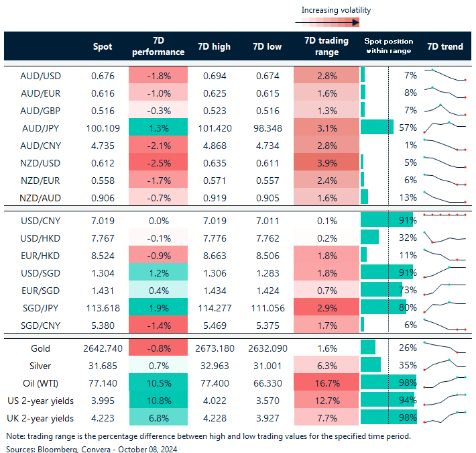This screenshot has width=476, height=453.
Task: Select NZD/USD 7D performance -2.5%
Action: (158, 163)
